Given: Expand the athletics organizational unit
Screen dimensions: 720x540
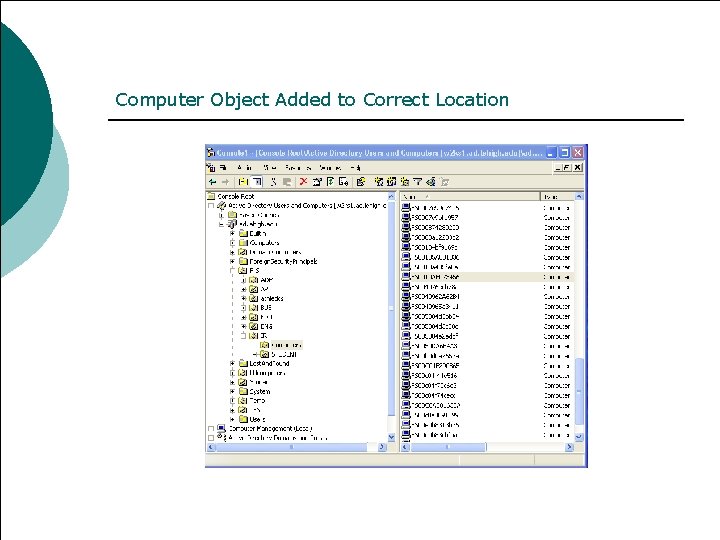Looking at the screenshot, I should pos(244,298).
